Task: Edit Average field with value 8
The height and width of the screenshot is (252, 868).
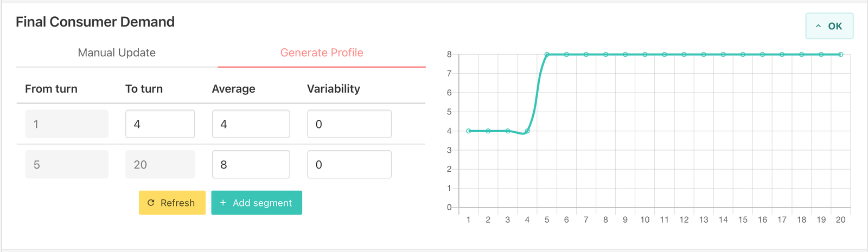Action: (x=251, y=164)
